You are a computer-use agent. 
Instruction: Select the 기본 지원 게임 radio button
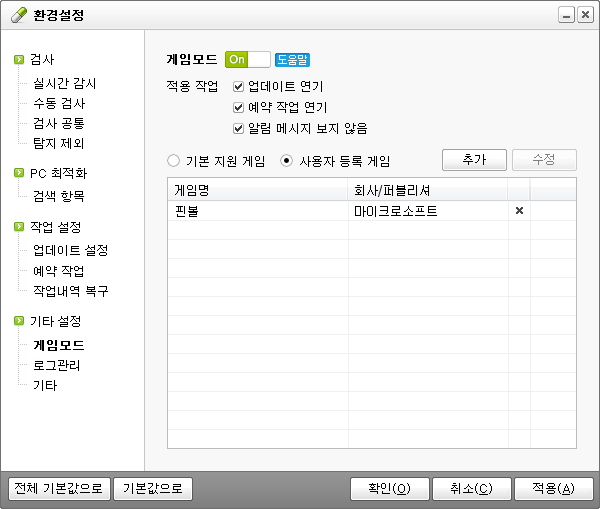point(174,160)
